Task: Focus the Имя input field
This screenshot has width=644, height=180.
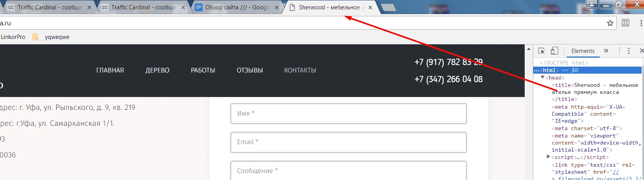Action: (349, 113)
